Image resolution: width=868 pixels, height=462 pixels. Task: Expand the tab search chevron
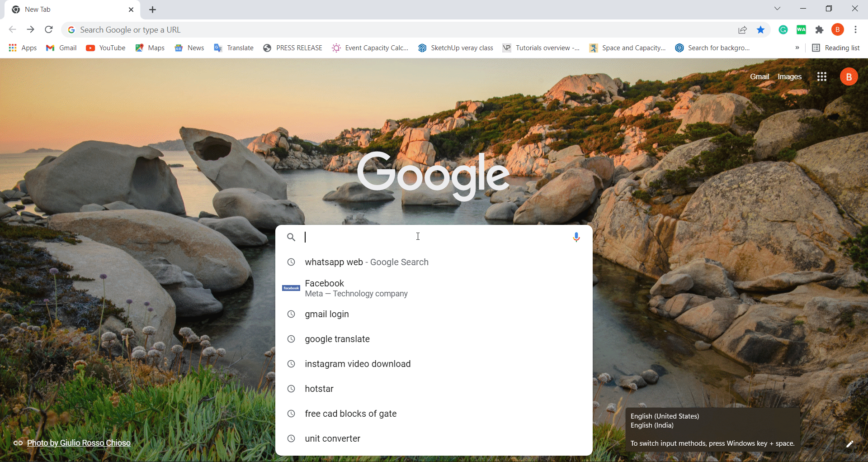[778, 9]
